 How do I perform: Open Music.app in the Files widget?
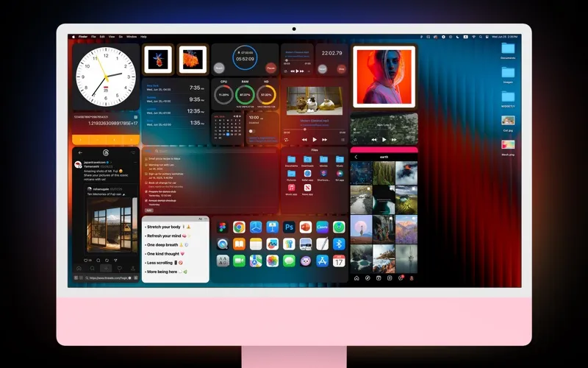291,189
